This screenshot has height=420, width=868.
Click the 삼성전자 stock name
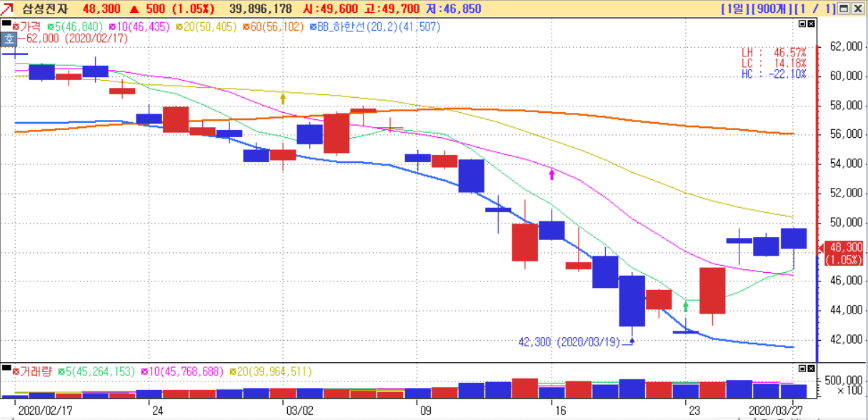46,9
